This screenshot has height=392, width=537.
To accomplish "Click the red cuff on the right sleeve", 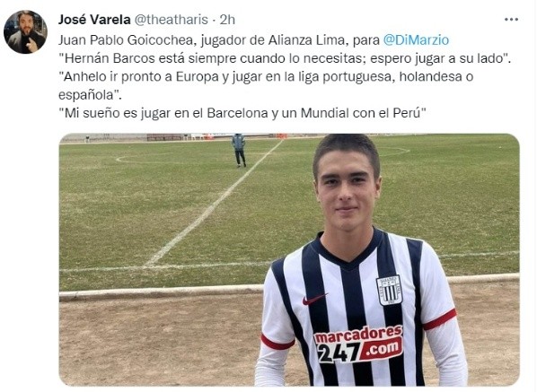I will pos(440,319).
